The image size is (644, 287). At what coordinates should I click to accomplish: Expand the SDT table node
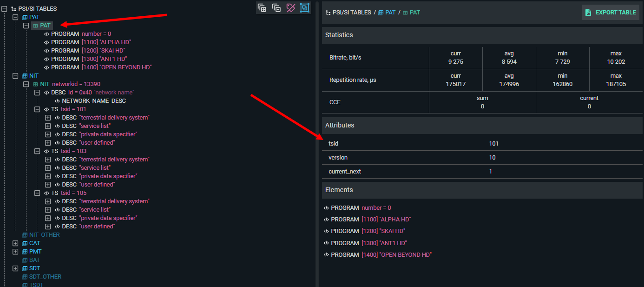15,268
